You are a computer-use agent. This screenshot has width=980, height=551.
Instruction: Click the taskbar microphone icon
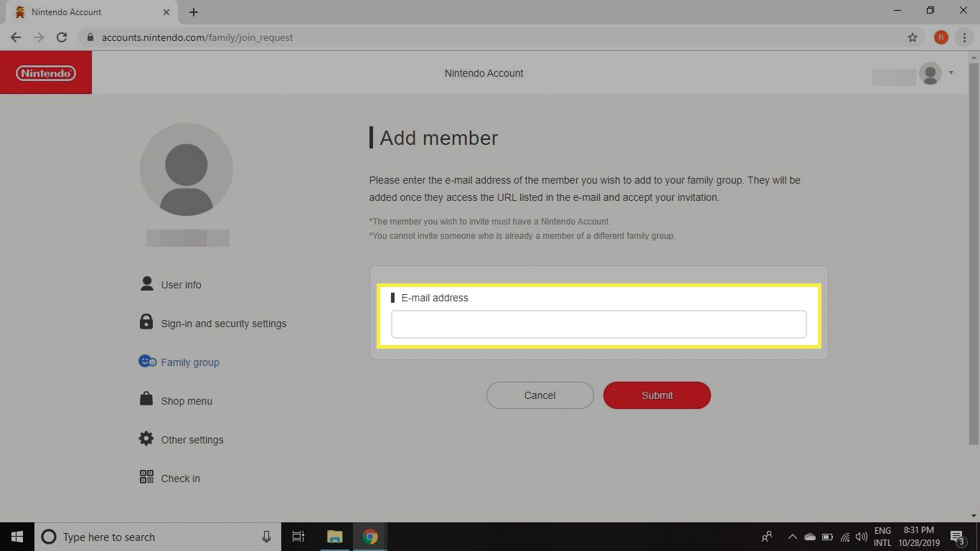[x=266, y=537]
